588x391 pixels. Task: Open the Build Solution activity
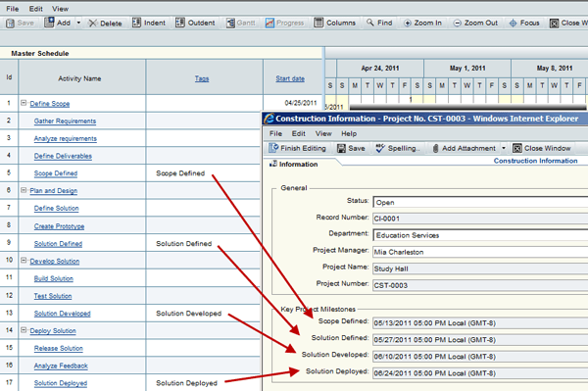coord(54,278)
